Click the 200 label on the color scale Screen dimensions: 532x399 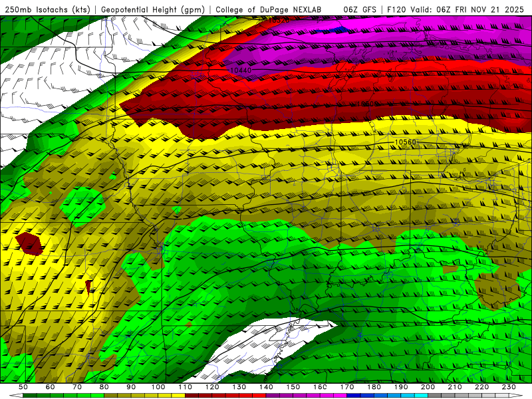(428, 387)
